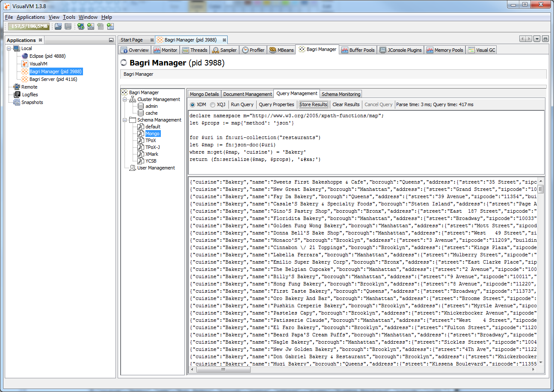Close the Start Page tab
Screen dimensions: 554x392
click(152, 40)
